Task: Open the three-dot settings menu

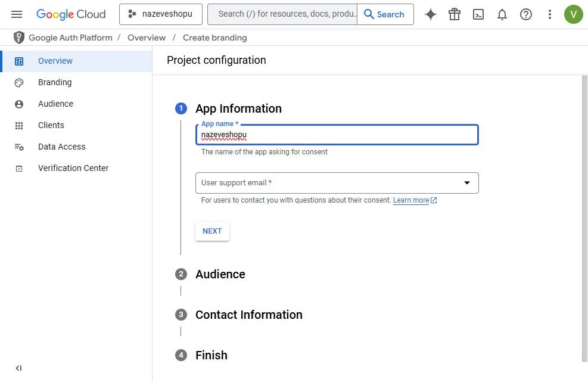Action: point(550,14)
